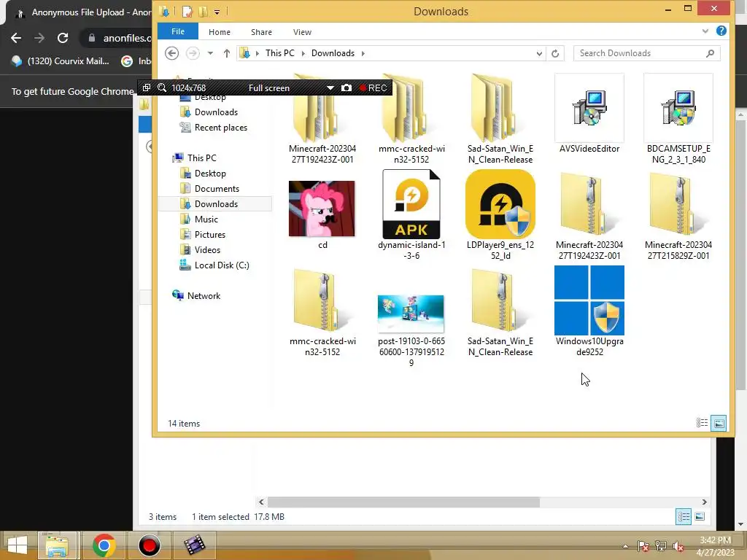The width and height of the screenshot is (747, 560).
Task: Click Quick Access new folder icon
Action: click(203, 12)
